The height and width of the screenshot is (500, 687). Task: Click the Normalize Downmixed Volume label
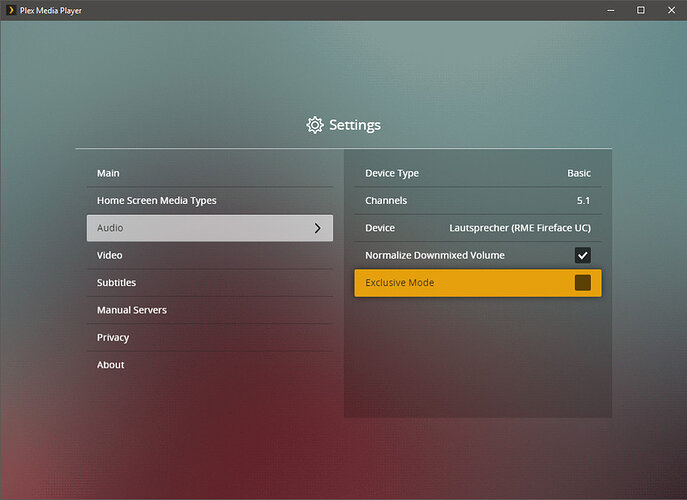click(x=435, y=255)
